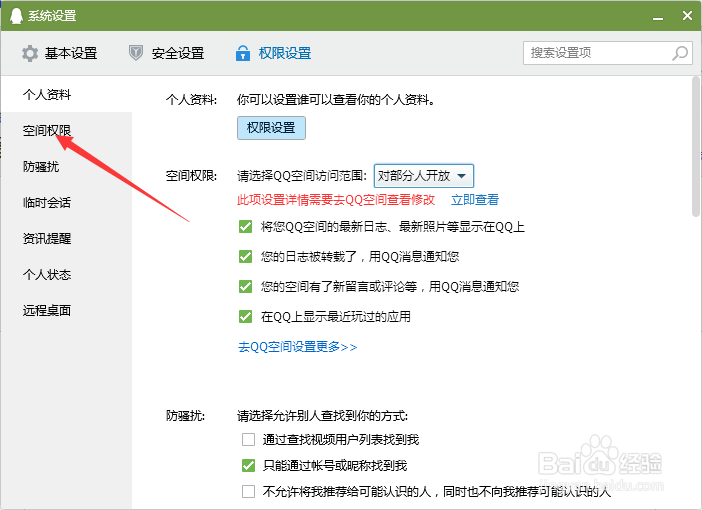The image size is (702, 510).
Task: Open the 权限设置 tab
Action: (274, 53)
